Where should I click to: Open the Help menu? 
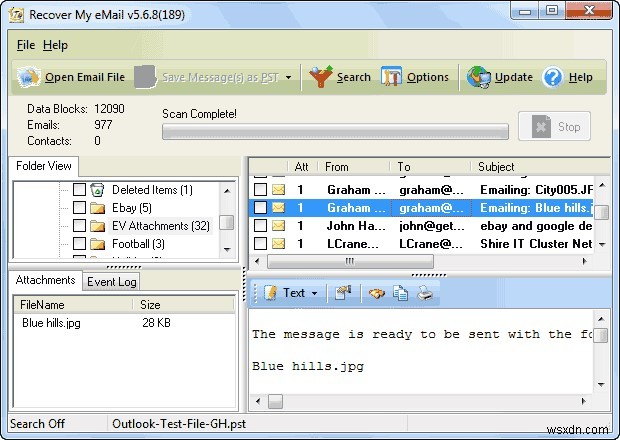tap(55, 45)
